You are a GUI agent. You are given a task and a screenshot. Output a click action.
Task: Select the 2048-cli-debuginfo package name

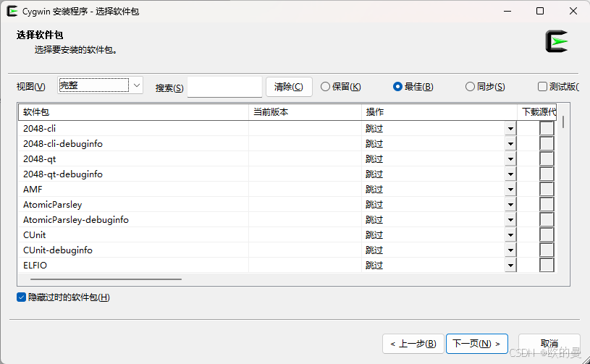pyautogui.click(x=63, y=143)
